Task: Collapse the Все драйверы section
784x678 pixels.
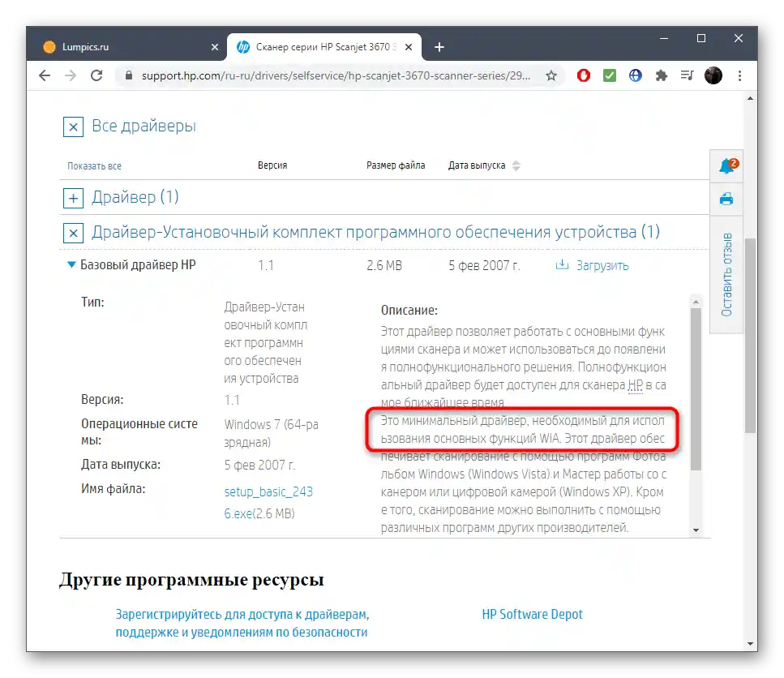Action: coord(73,127)
